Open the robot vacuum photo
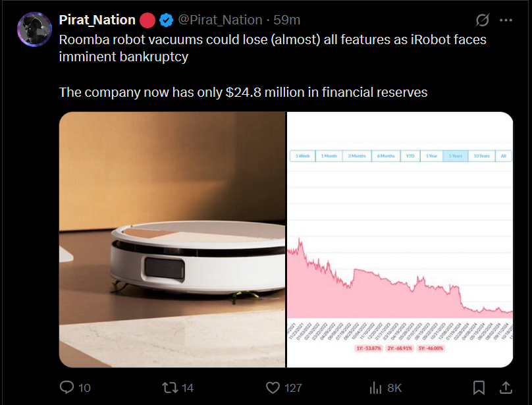The image size is (532, 405). point(172,239)
